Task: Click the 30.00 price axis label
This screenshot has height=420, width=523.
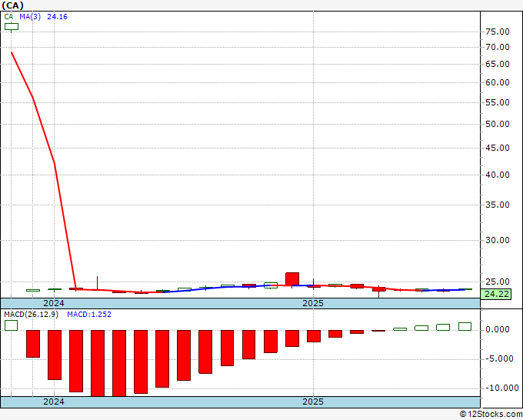Action: pos(498,240)
